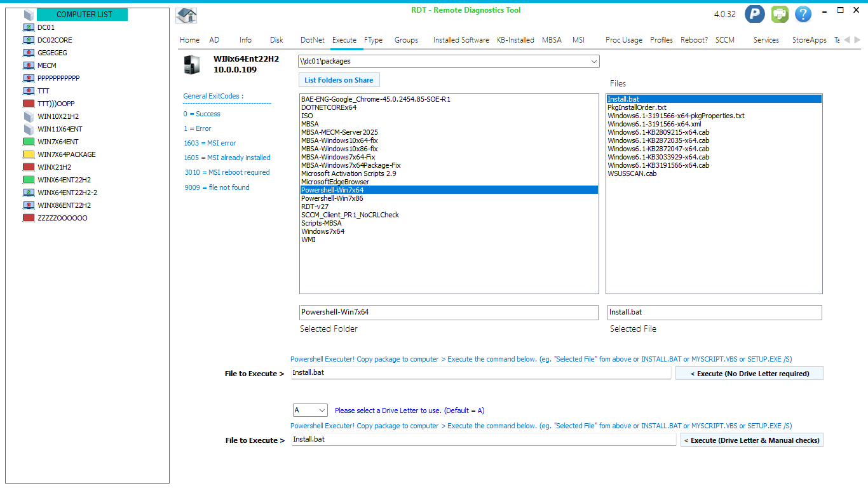
Task: Click the PPPPPPPPPPP computer status icon
Action: [29, 78]
